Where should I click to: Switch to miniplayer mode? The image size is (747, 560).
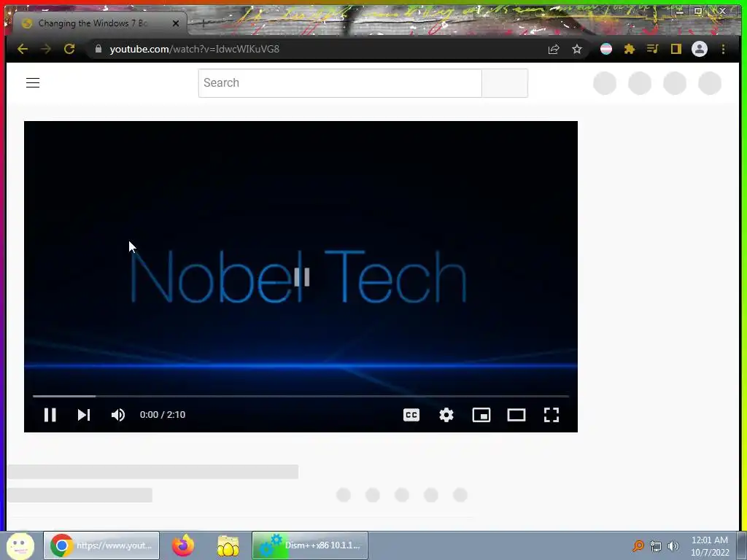click(481, 415)
